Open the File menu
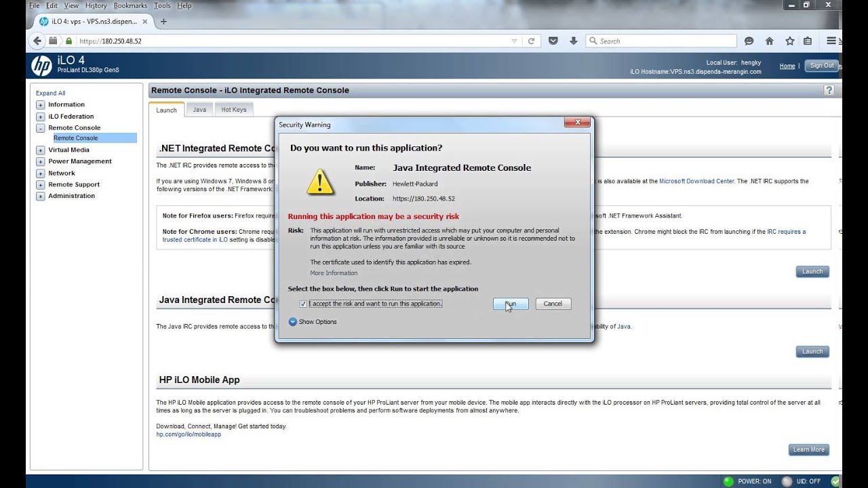 point(35,5)
